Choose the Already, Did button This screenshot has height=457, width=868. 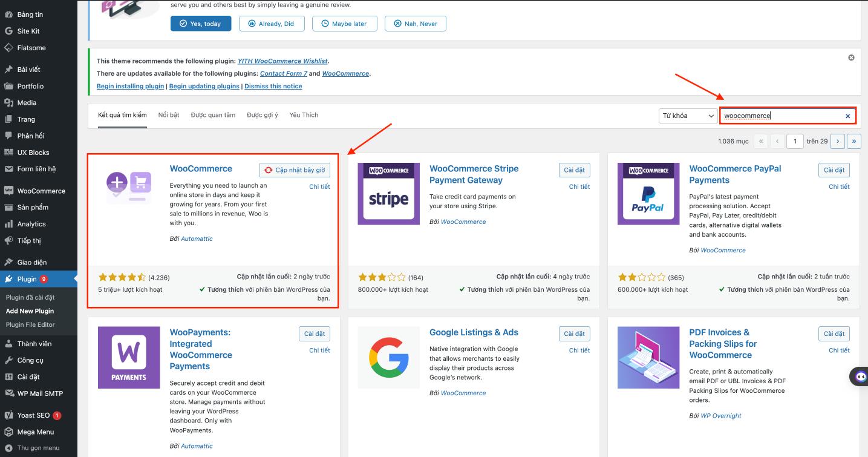pos(271,24)
